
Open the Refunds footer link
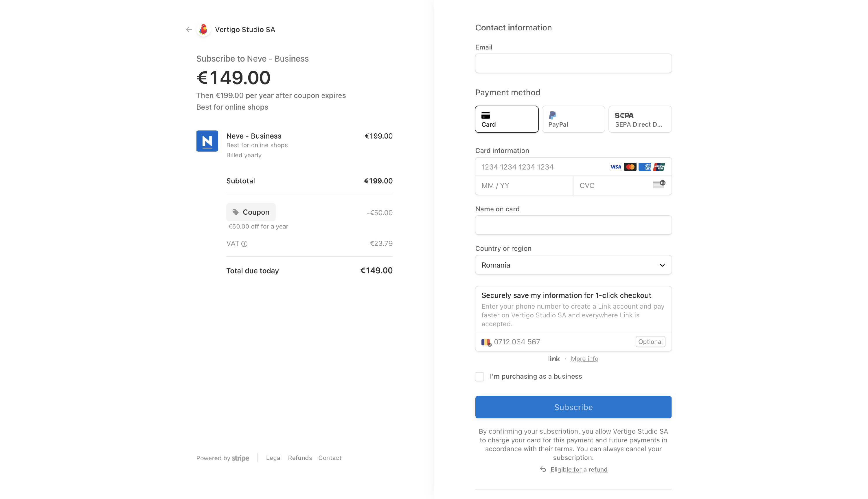pyautogui.click(x=300, y=458)
